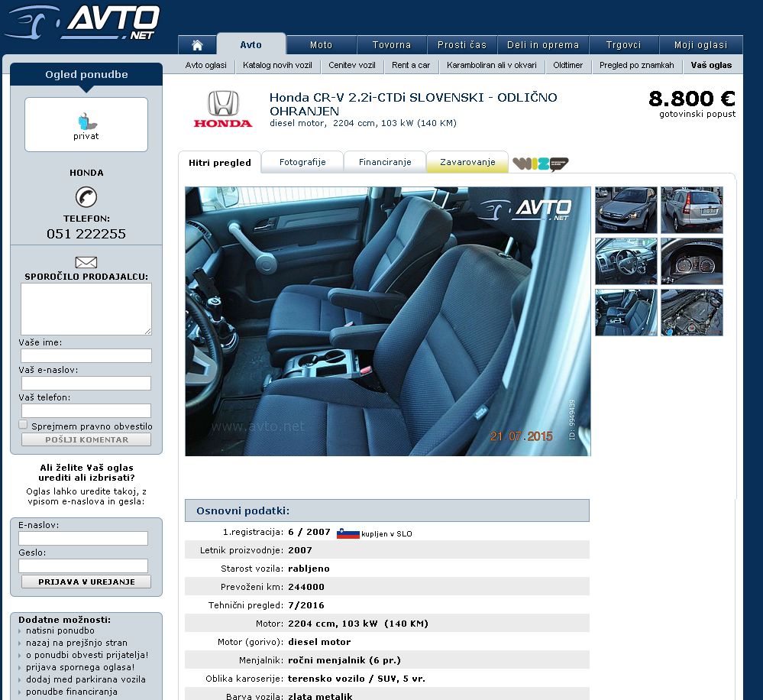
Task: Open the Oldtimer submenu item
Action: 568,65
